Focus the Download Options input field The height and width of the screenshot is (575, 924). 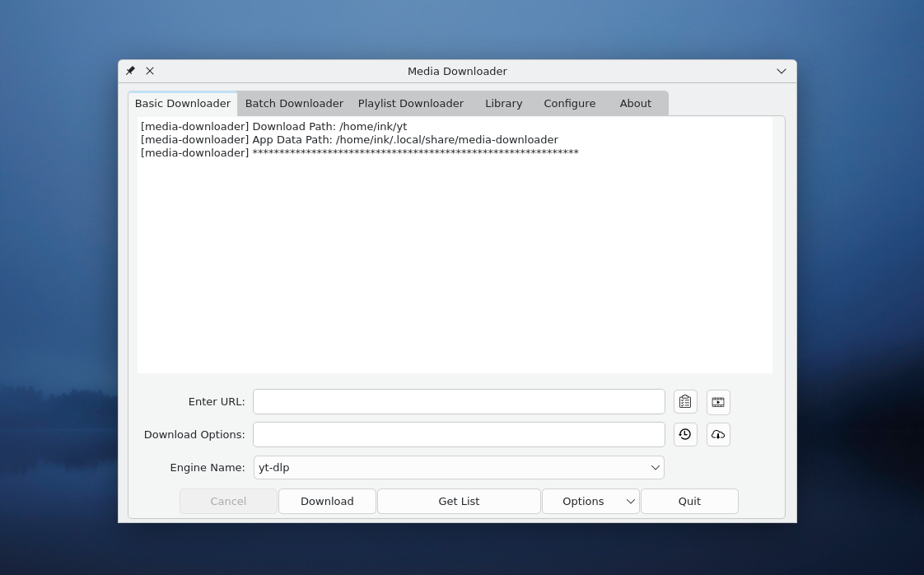459,434
